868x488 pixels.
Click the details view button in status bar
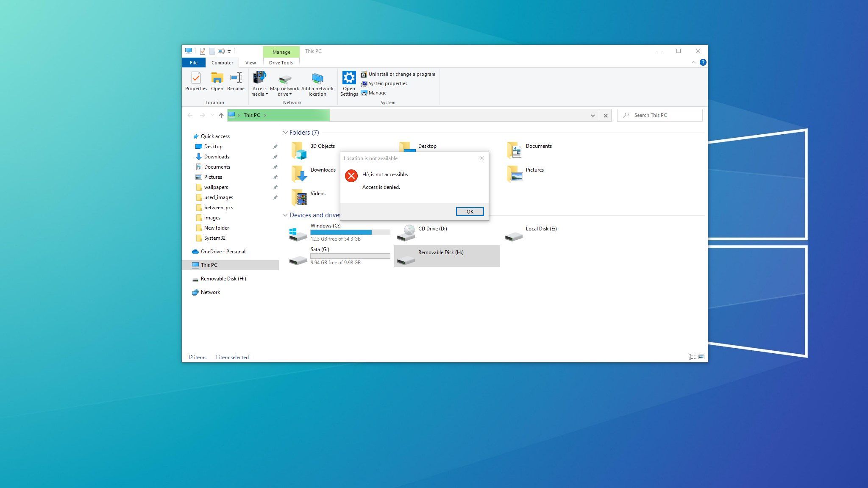[692, 357]
